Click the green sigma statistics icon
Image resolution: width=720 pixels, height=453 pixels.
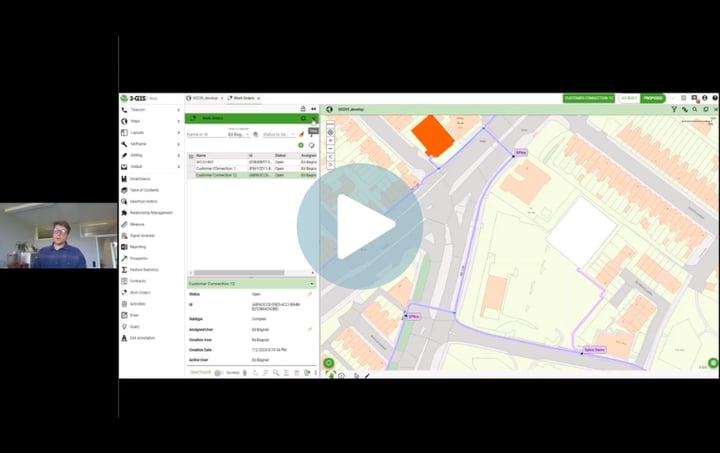coord(286,373)
